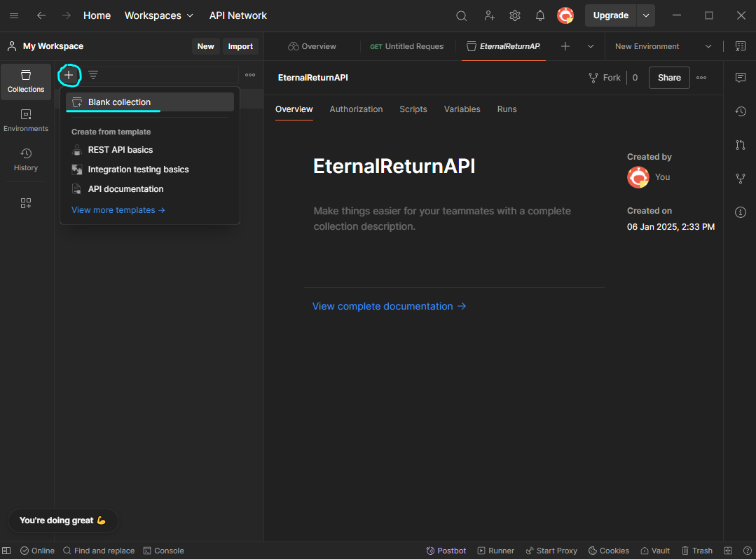Screen dimensions: 756x559
Task: Switch to Untitled Request tab
Action: click(x=407, y=46)
